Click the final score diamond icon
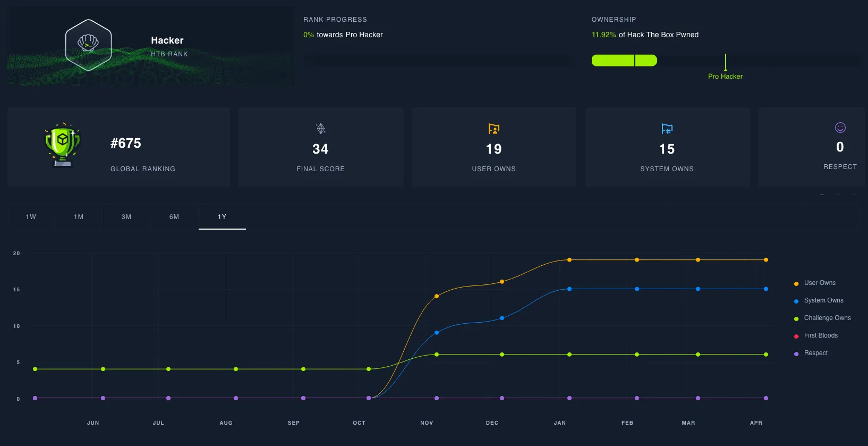 tap(321, 129)
